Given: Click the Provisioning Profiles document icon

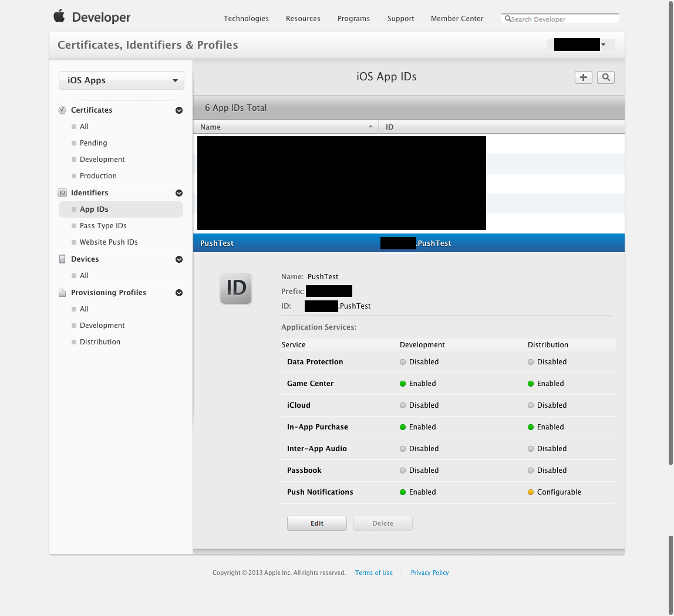Looking at the screenshot, I should tap(62, 293).
